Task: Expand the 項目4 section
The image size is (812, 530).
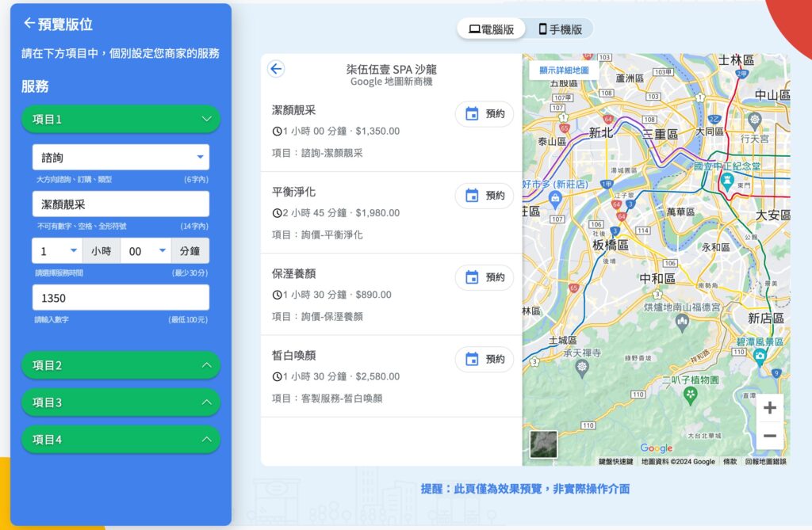Action: [x=121, y=440]
